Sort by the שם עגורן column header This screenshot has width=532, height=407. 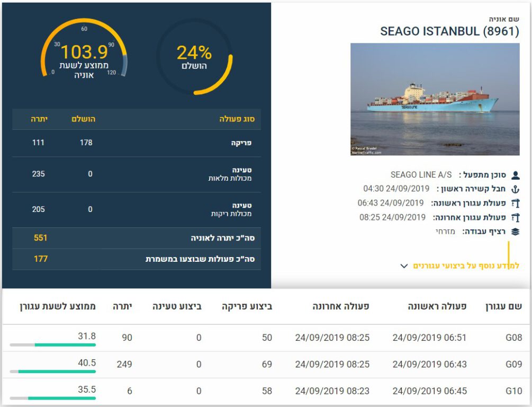[x=503, y=306]
